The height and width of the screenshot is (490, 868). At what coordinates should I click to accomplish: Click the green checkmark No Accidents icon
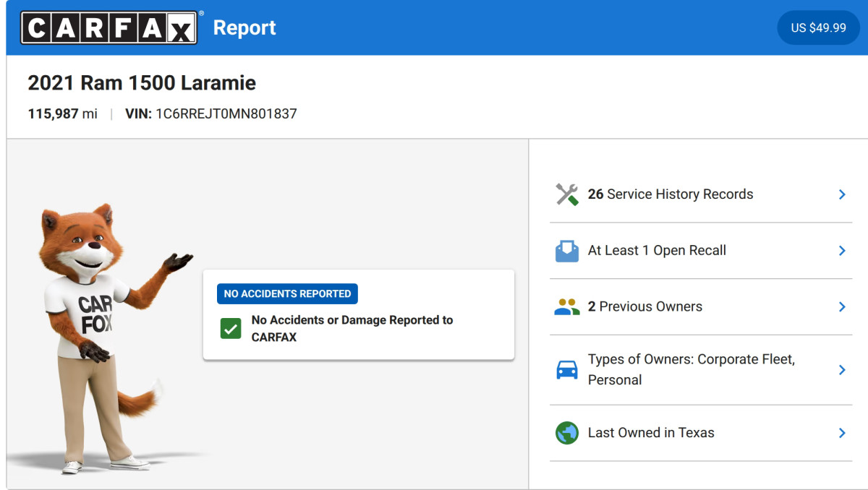click(231, 329)
